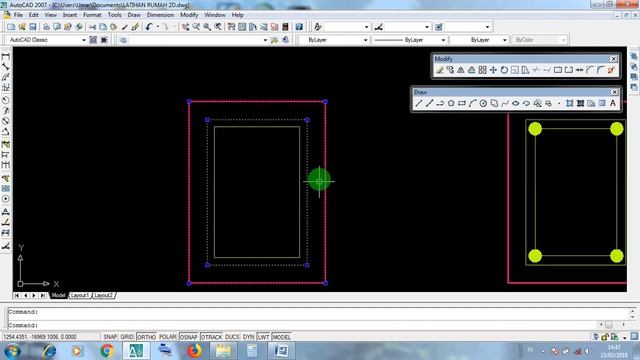Toggle DYN input in status bar
Screen dimensions: 640x360
click(x=249, y=337)
